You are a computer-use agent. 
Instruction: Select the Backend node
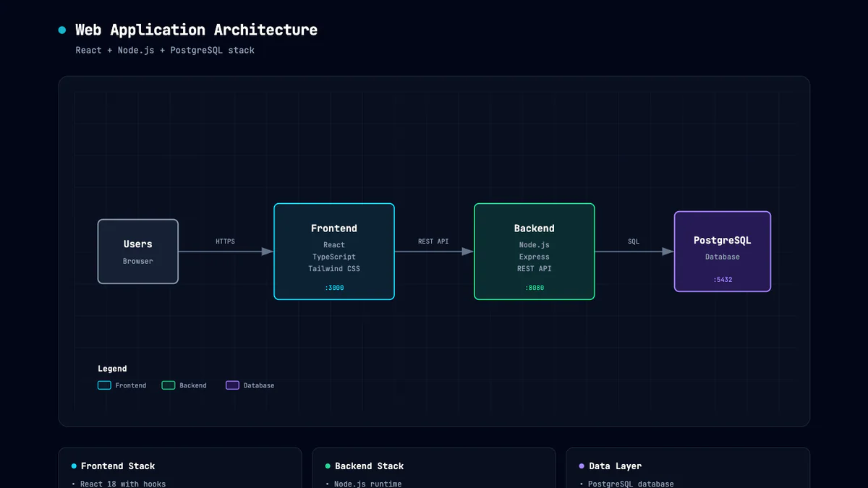(x=534, y=251)
